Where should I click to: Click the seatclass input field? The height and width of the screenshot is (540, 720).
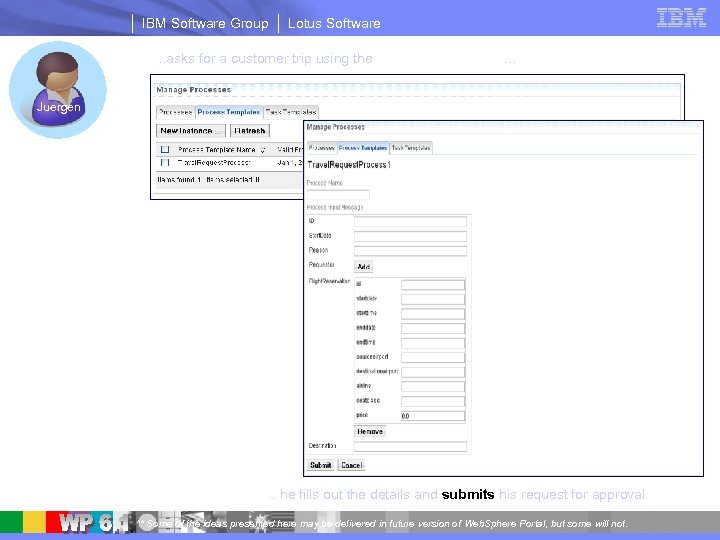(433, 401)
